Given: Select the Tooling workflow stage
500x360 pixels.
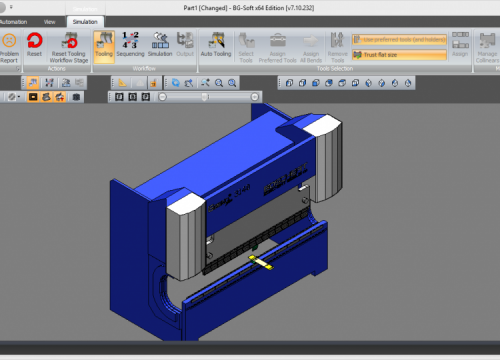Looking at the screenshot, I should (x=104, y=46).
